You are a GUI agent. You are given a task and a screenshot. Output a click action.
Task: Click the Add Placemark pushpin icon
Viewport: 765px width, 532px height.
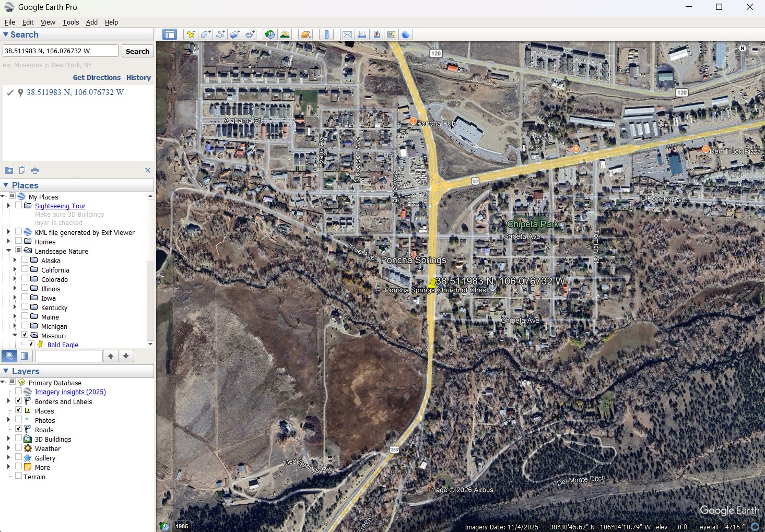191,34
